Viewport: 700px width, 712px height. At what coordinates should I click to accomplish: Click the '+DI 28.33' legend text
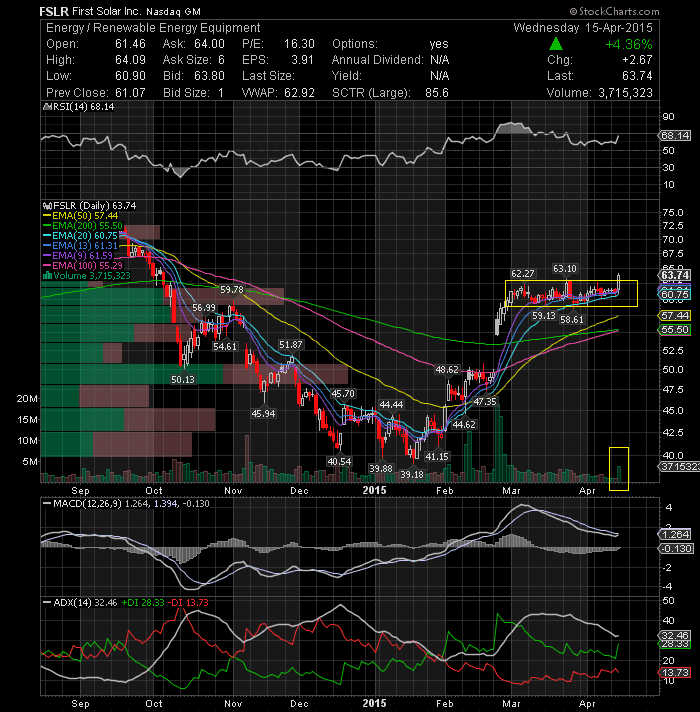142,603
